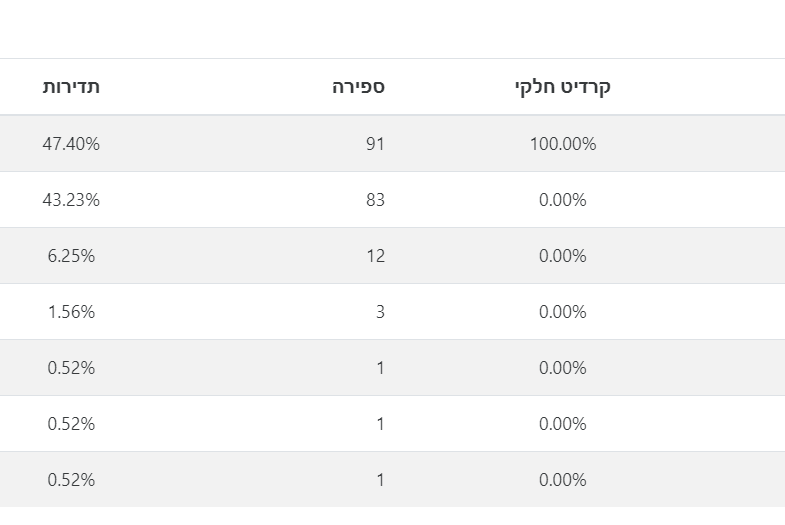Click the middle 0.52% frequency cell

click(x=71, y=424)
